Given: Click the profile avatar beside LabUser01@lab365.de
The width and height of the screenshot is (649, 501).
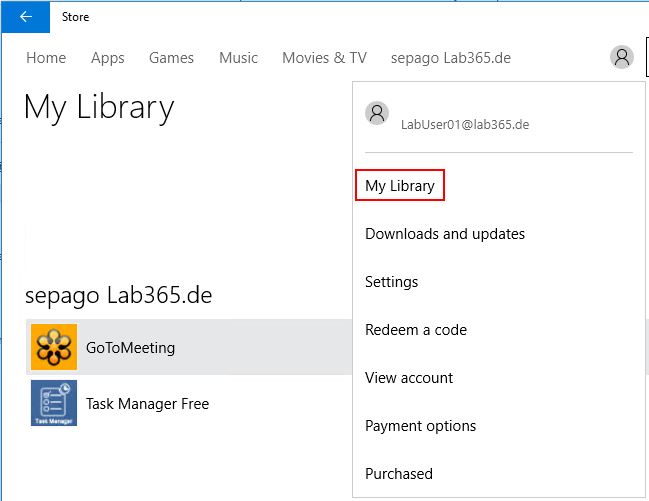Looking at the screenshot, I should 377,113.
